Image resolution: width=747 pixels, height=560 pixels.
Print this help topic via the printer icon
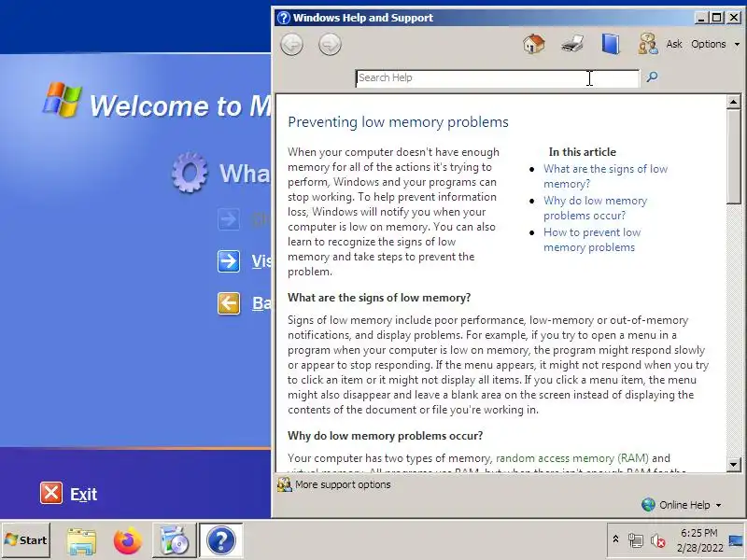pos(572,44)
